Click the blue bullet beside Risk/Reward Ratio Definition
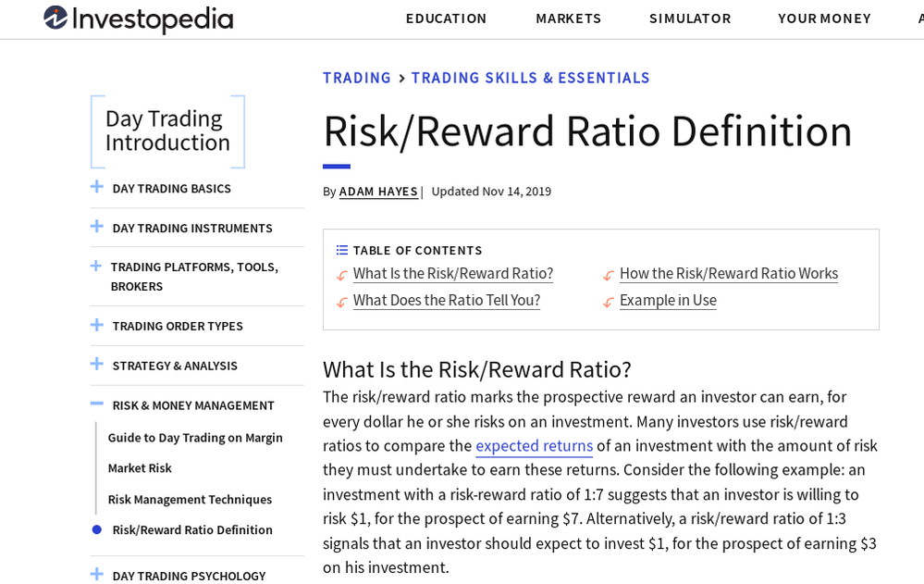924x584 pixels. point(97,529)
